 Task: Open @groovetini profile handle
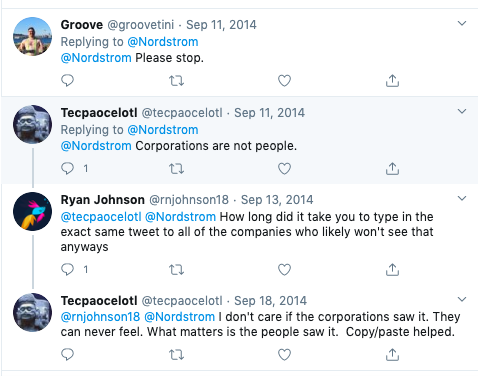(x=141, y=25)
